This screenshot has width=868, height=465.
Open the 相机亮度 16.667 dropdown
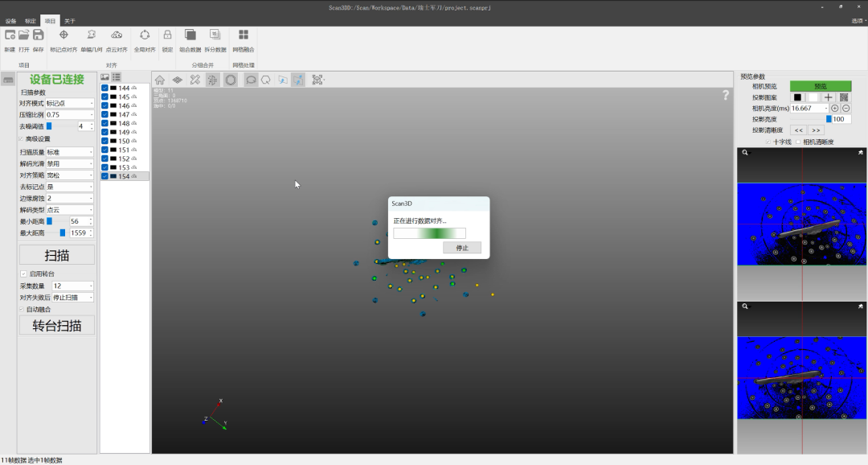809,108
